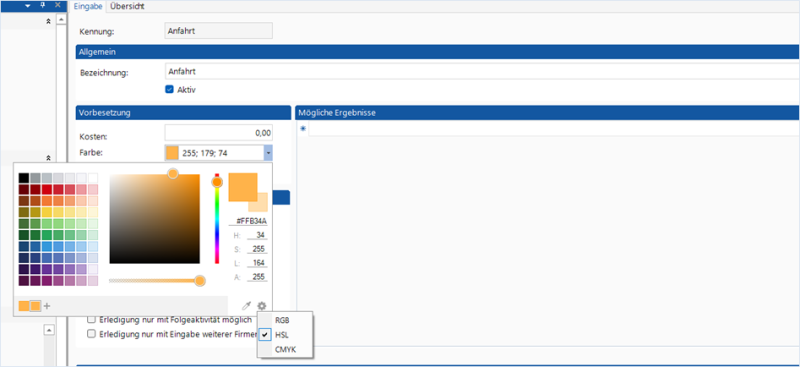The height and width of the screenshot is (367, 800).
Task: Click the pin icon in left panel header
Action: (43, 5)
